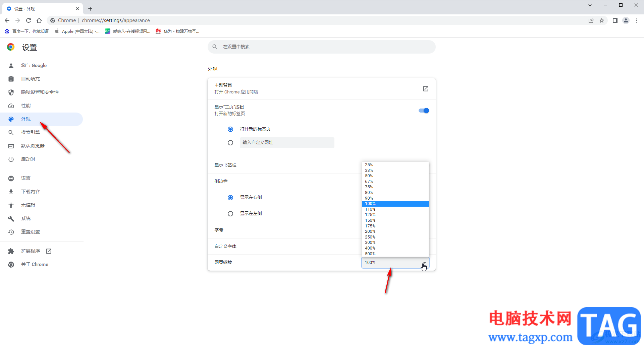Click the 输入自定义网址 input field

[287, 143]
